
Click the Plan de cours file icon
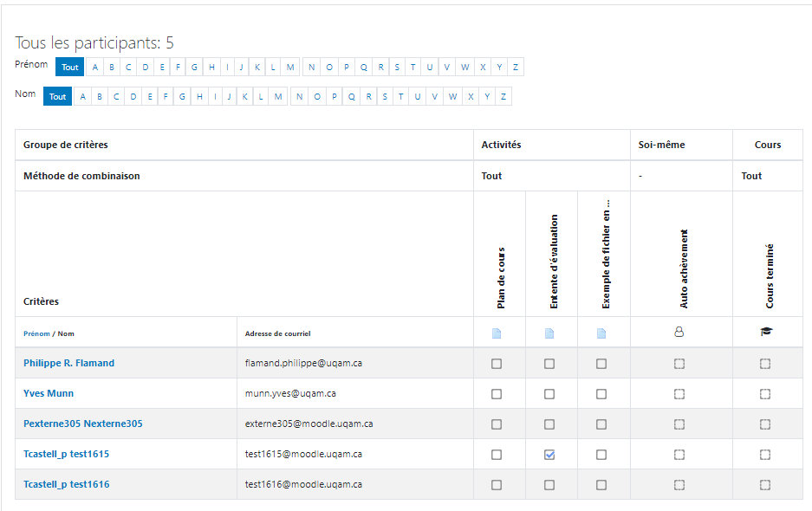coord(497,333)
